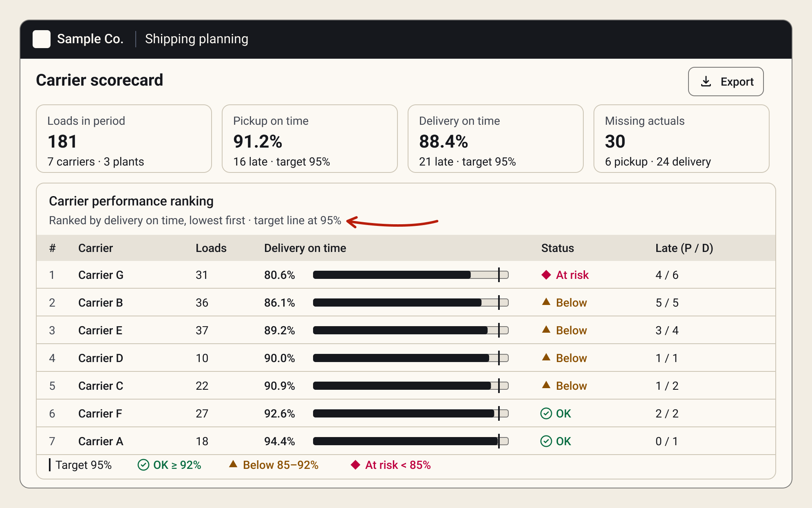Click the Below triangle icon for Carrier E
The height and width of the screenshot is (508, 812).
(546, 330)
